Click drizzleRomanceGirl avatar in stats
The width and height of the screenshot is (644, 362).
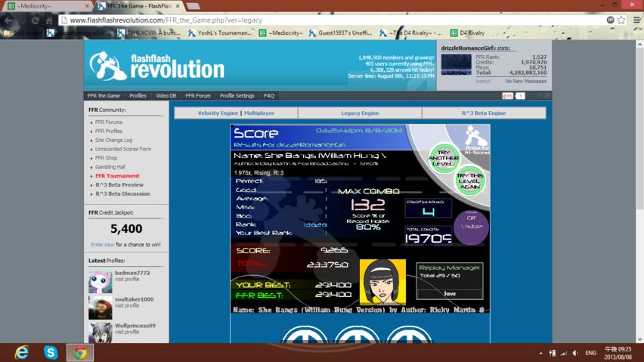(457, 64)
